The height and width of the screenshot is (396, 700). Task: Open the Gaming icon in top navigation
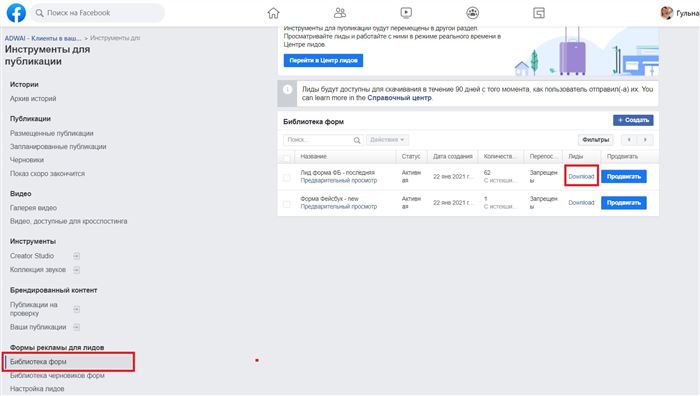(x=539, y=13)
